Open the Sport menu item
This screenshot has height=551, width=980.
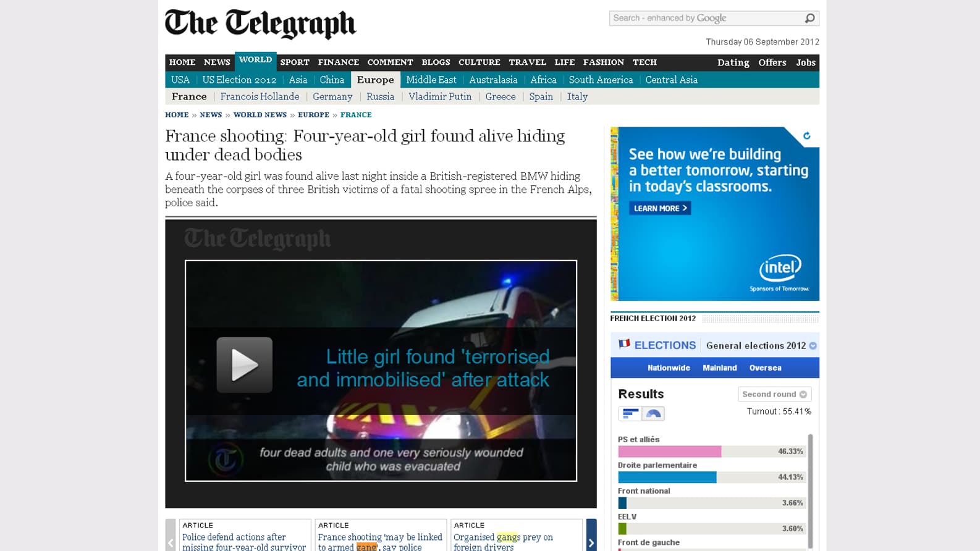click(x=295, y=62)
